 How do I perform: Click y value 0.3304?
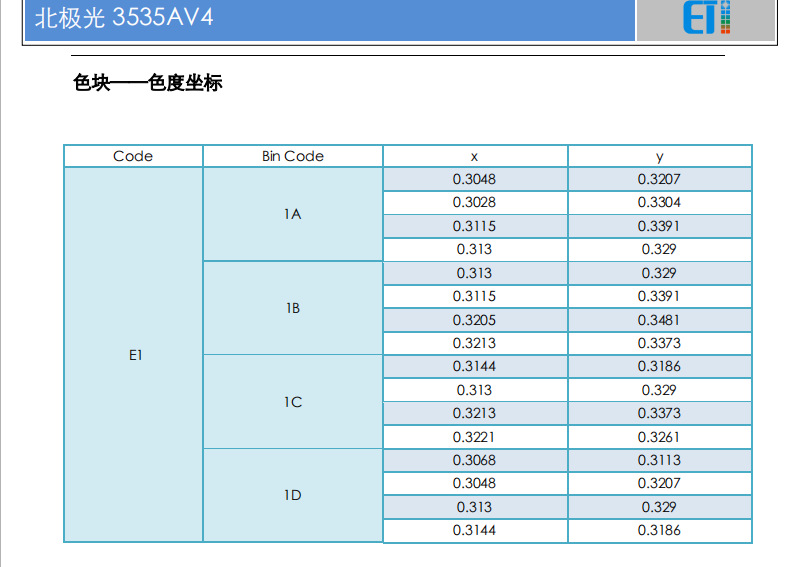tap(659, 202)
